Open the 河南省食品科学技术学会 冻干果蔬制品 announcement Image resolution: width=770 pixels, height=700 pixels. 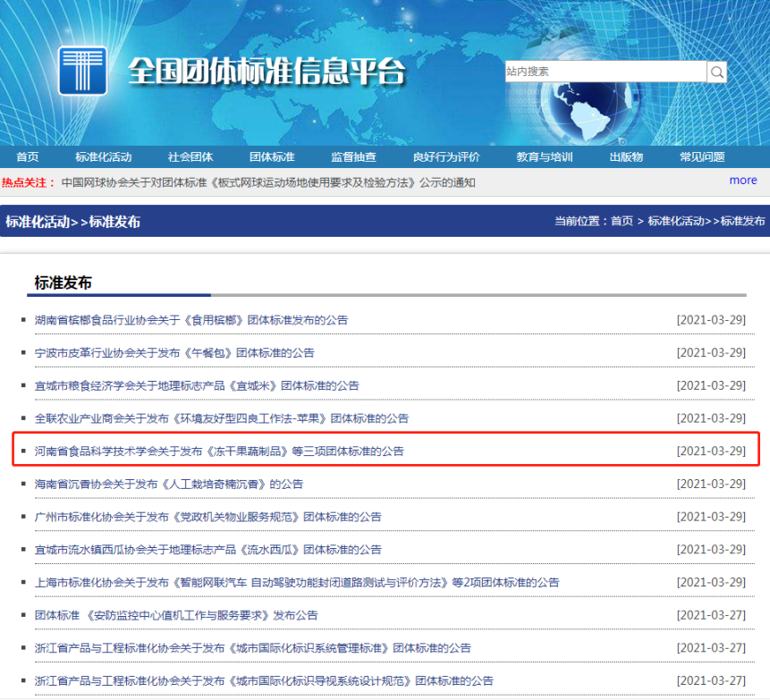[219, 451]
